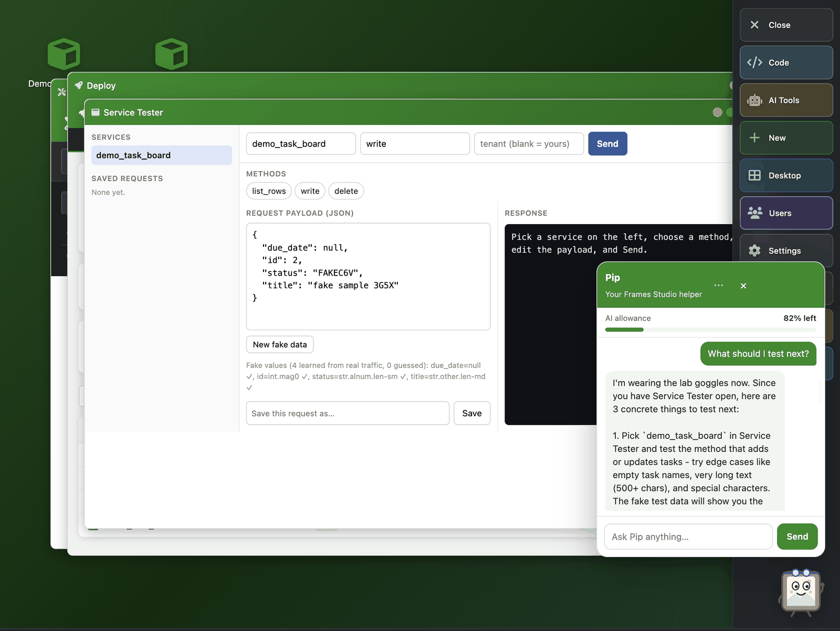Viewport: 840px width, 631px height.
Task: Switch to Desktop view
Action: (786, 175)
